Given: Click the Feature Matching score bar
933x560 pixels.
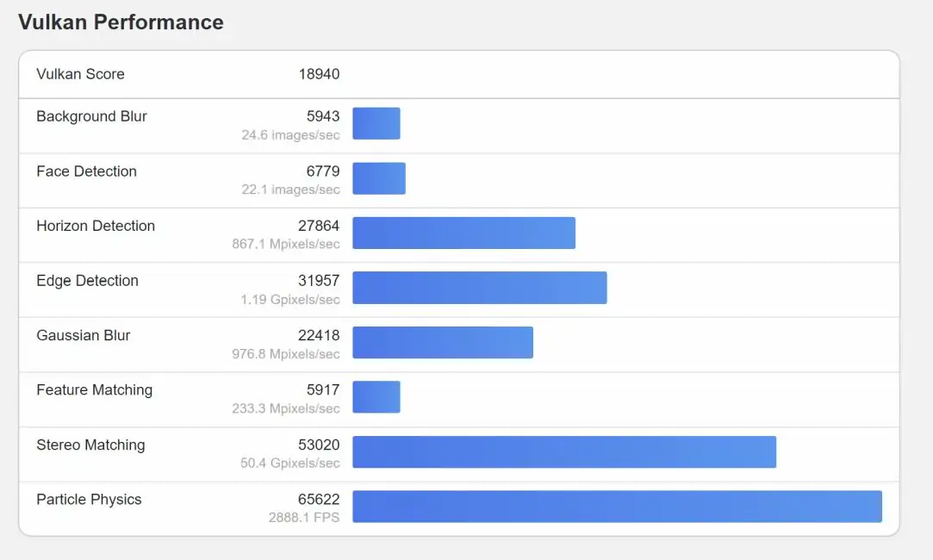Looking at the screenshot, I should coord(376,397).
